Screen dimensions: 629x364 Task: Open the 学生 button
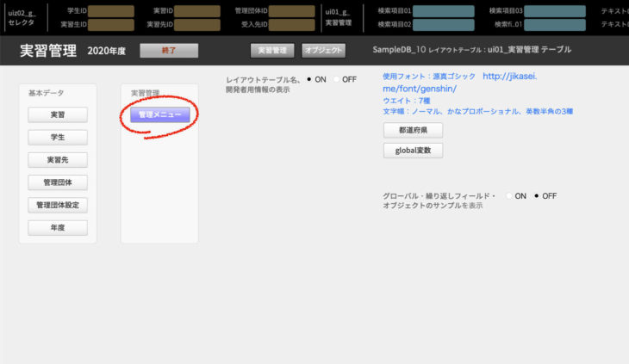(57, 138)
